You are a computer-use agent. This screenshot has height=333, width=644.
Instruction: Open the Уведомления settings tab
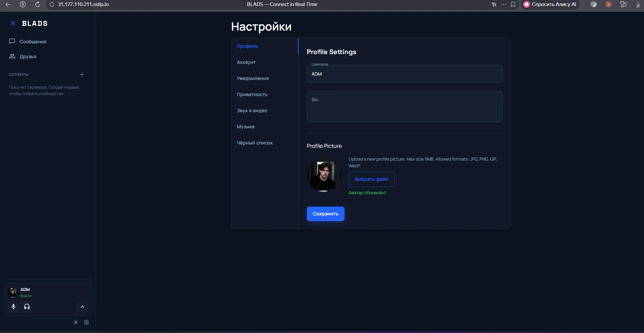pyautogui.click(x=264, y=78)
